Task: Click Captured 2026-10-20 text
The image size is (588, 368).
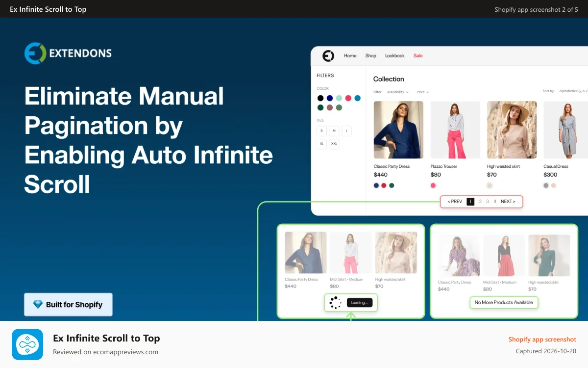Action: pos(546,351)
